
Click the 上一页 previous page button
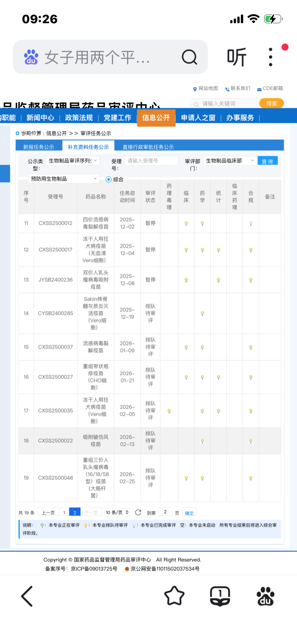click(x=48, y=513)
